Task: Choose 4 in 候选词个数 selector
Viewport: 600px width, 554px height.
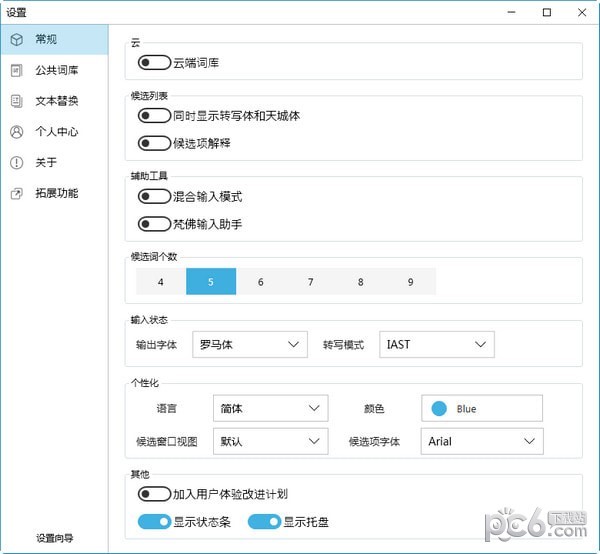Action: click(161, 282)
